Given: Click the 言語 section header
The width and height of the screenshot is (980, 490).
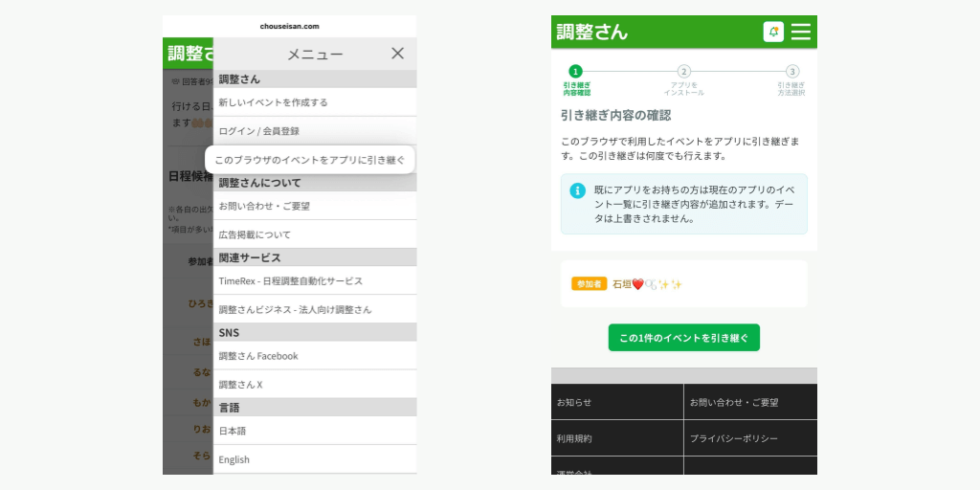Looking at the screenshot, I should 315,408.
